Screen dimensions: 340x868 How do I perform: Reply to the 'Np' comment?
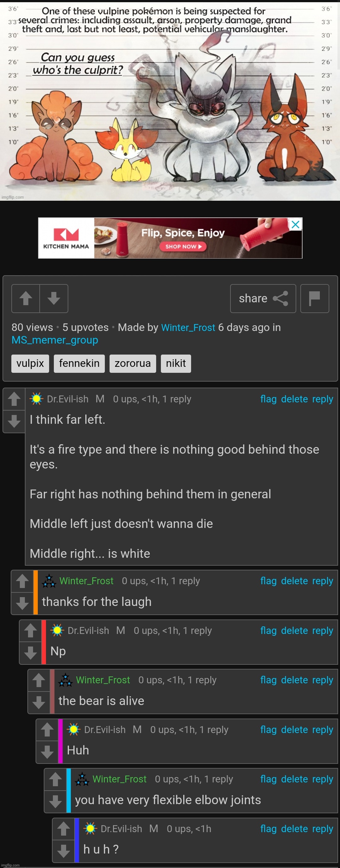(x=322, y=630)
